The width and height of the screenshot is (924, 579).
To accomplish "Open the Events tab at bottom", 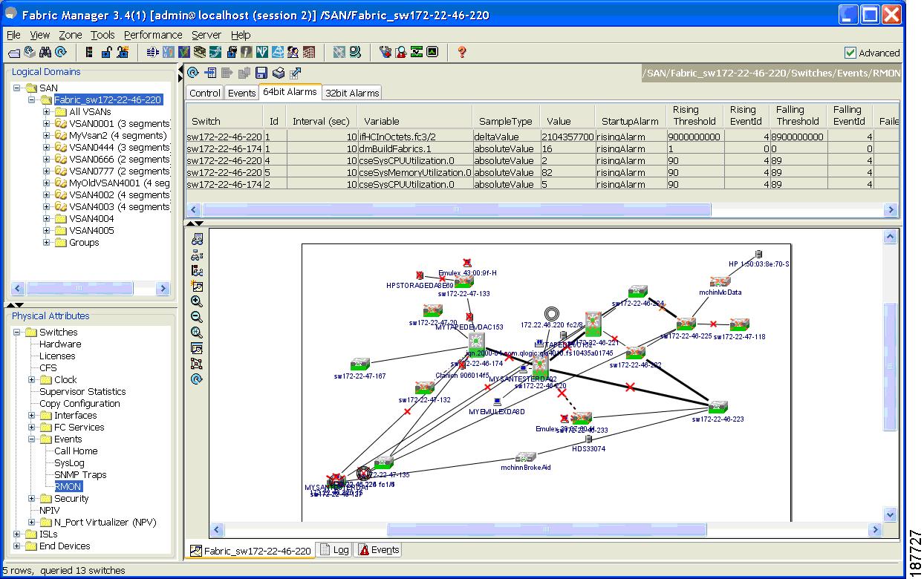I will tap(383, 549).
